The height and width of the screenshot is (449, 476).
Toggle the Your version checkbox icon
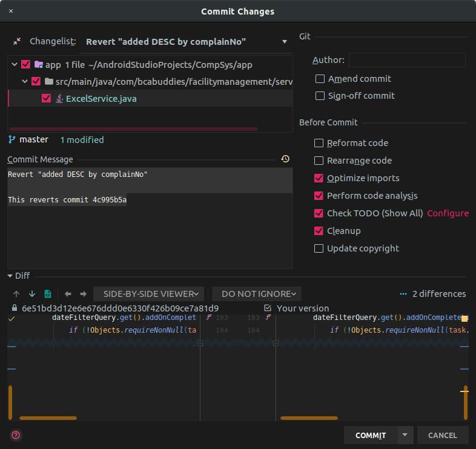(268, 308)
